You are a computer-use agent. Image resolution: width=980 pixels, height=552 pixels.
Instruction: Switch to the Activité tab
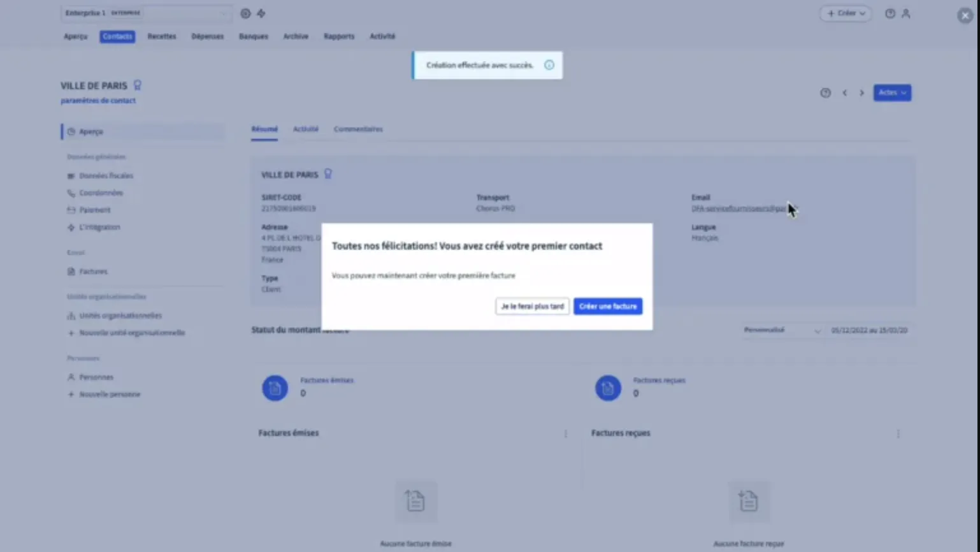pyautogui.click(x=305, y=129)
